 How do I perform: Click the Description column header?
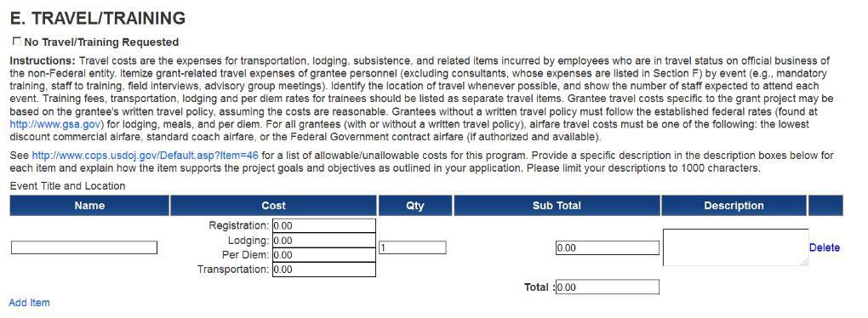(x=734, y=205)
